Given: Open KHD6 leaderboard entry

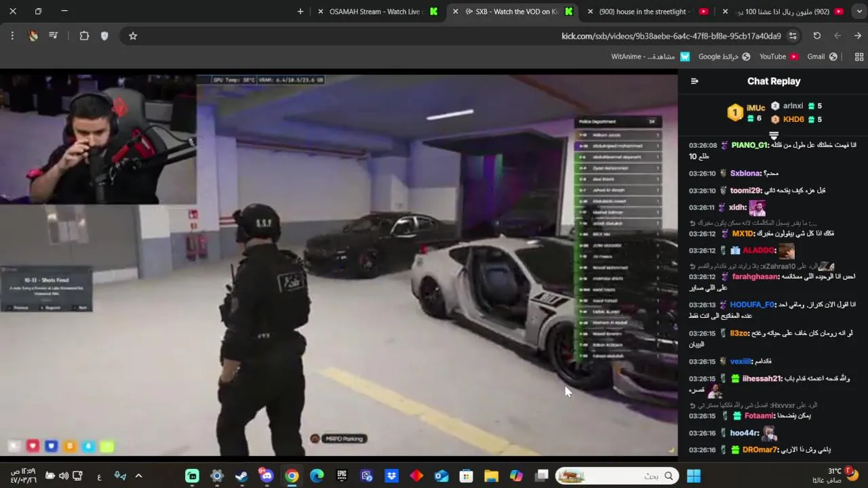Looking at the screenshot, I should pyautogui.click(x=796, y=119).
